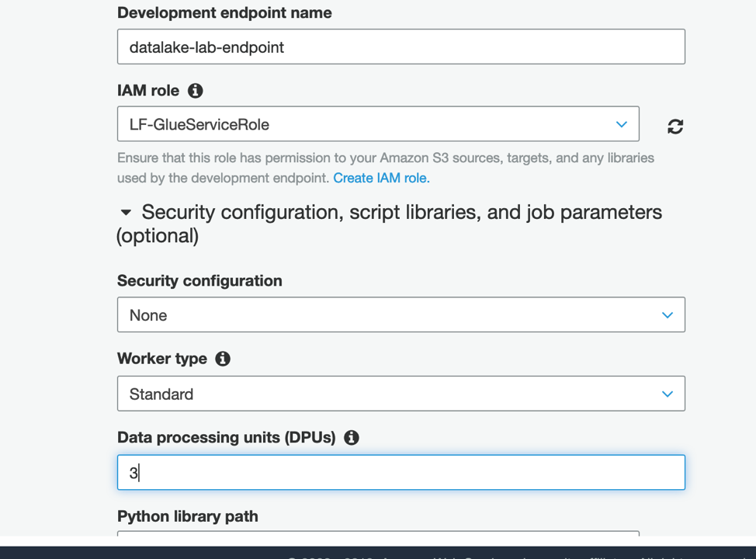Focus the Development endpoint name field

[x=401, y=47]
